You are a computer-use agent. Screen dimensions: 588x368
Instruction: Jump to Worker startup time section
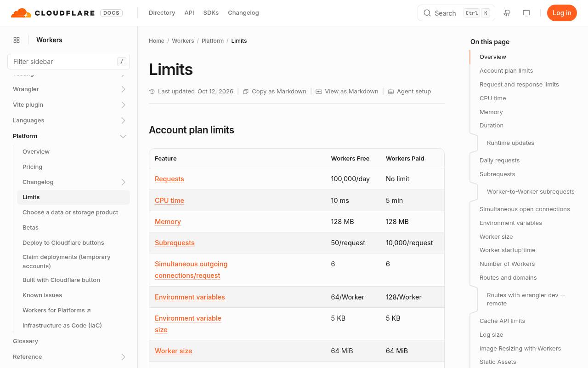pyautogui.click(x=507, y=250)
